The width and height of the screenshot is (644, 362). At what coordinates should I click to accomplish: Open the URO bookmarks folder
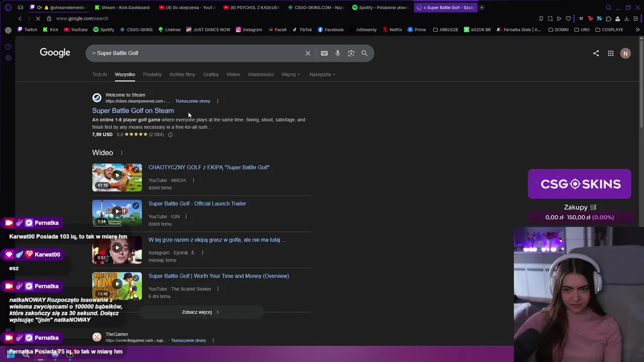581,30
